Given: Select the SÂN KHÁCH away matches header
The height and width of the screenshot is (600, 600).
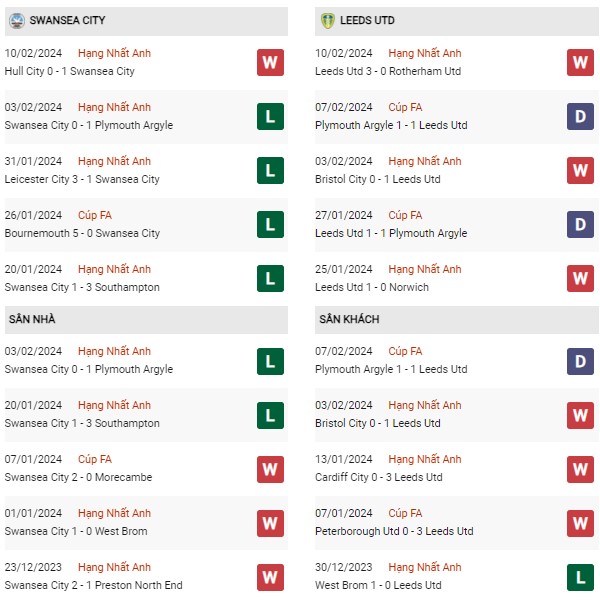Looking at the screenshot, I should click(x=457, y=320).
